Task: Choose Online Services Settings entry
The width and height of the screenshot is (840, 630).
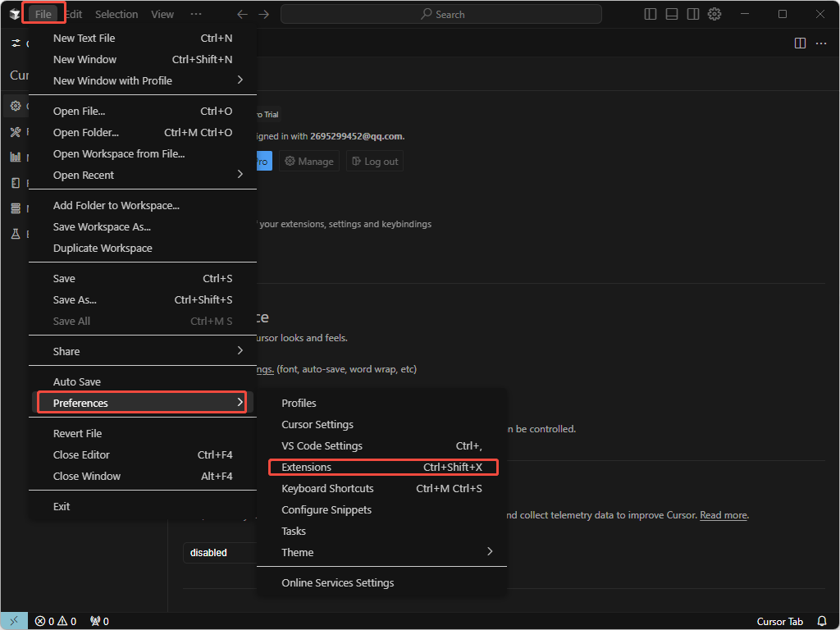Action: pyautogui.click(x=382, y=583)
